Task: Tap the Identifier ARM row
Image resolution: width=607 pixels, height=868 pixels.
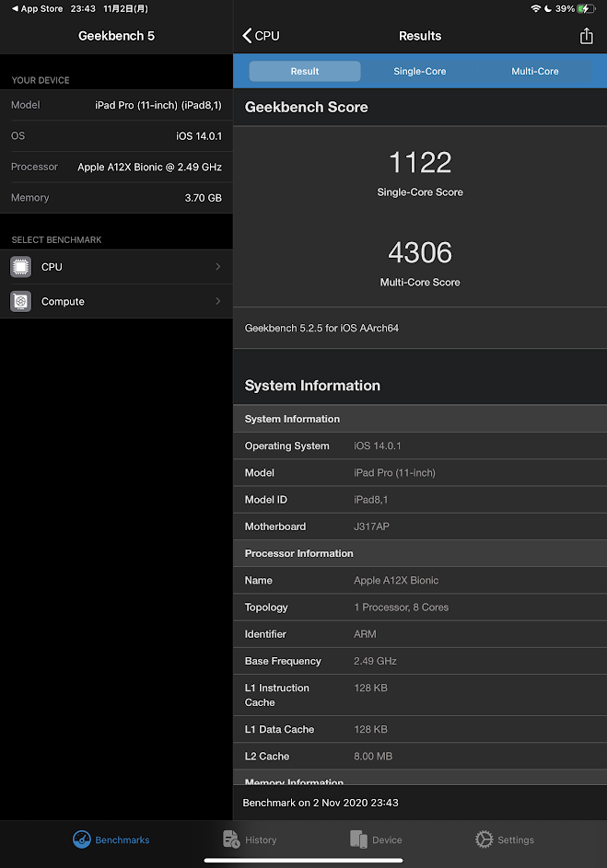Action: pyautogui.click(x=420, y=634)
